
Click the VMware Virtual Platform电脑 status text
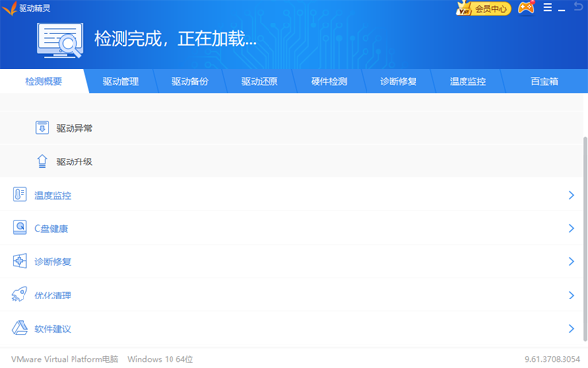point(64,359)
